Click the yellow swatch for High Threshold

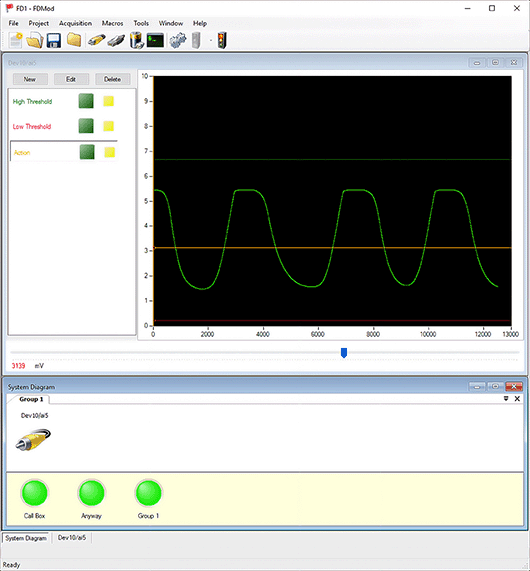[108, 101]
